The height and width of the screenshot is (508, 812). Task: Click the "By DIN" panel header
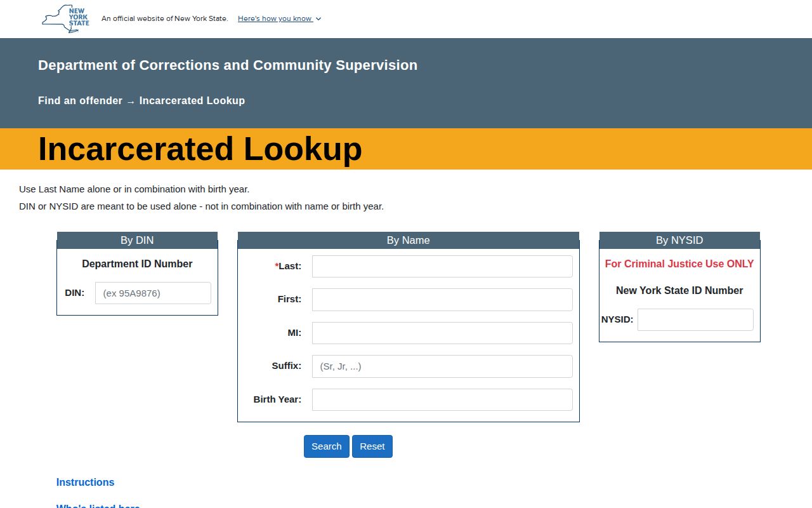click(137, 240)
